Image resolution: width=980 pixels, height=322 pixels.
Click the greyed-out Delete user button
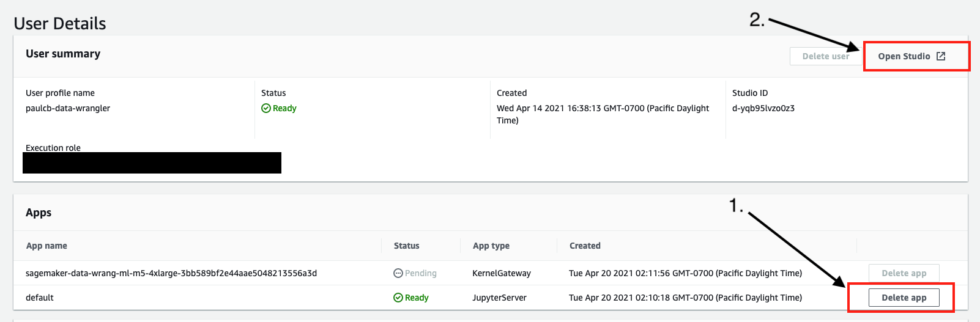(825, 56)
